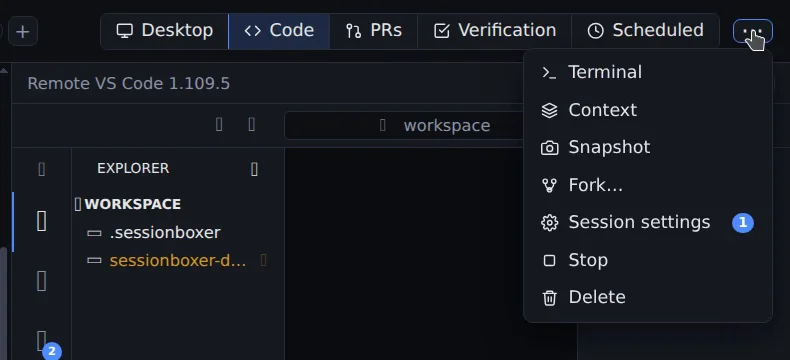Click the Context layers icon

click(x=549, y=111)
